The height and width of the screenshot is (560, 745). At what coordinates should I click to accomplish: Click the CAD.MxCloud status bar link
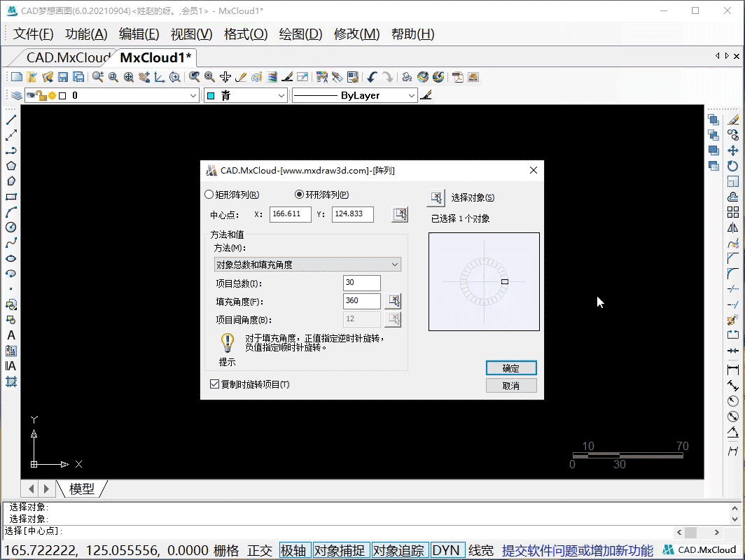(x=699, y=550)
